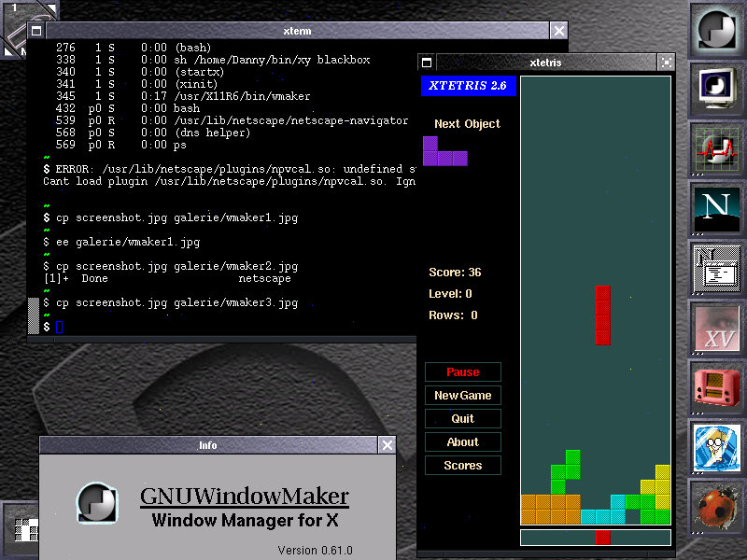Click the "(xinit)" process line
This screenshot has width=747, height=560.
[x=136, y=84]
